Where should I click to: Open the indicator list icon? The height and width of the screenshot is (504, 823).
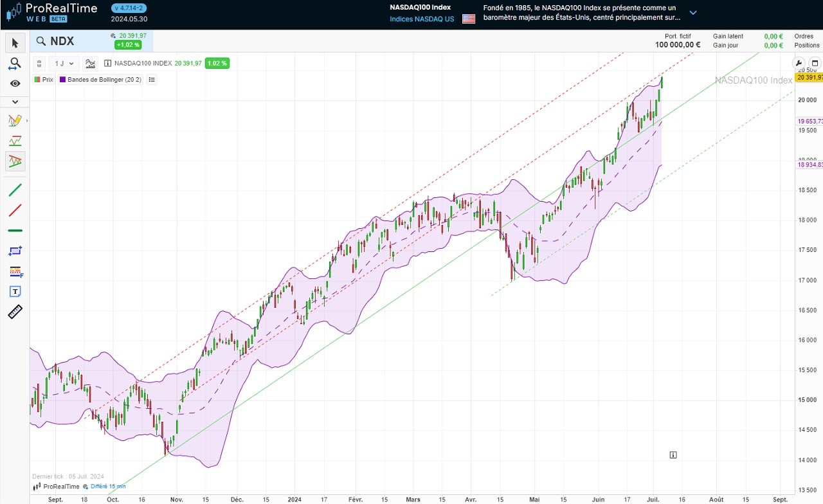point(152,80)
